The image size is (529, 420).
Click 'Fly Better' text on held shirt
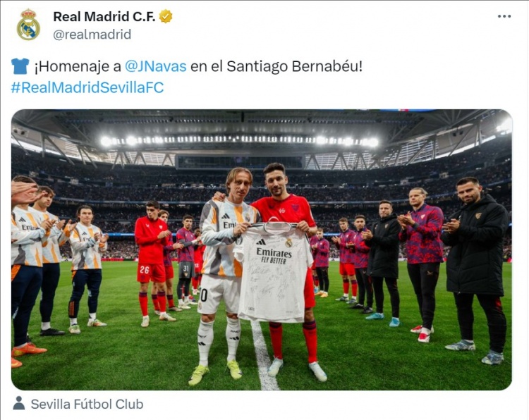point(274,260)
